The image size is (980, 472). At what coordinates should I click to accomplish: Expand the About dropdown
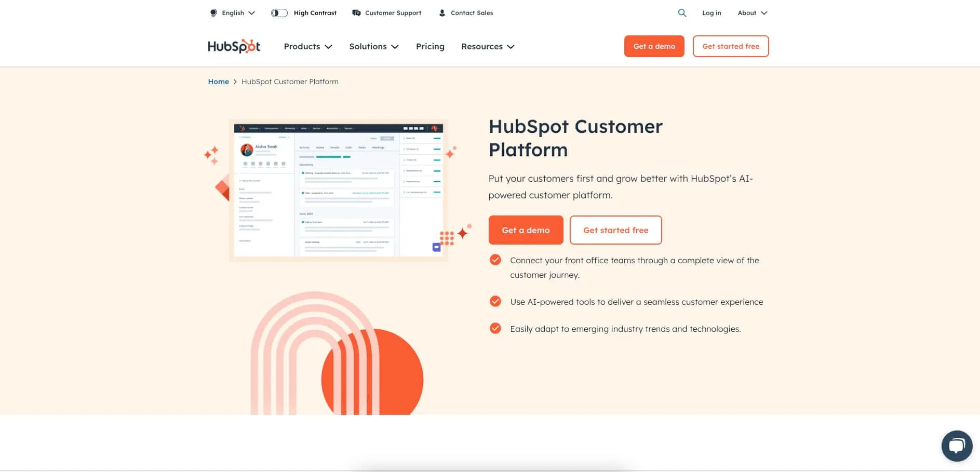tap(753, 13)
